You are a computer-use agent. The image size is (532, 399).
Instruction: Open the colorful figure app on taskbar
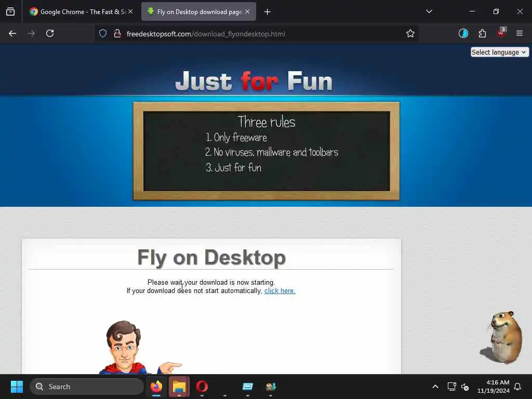[271, 387]
